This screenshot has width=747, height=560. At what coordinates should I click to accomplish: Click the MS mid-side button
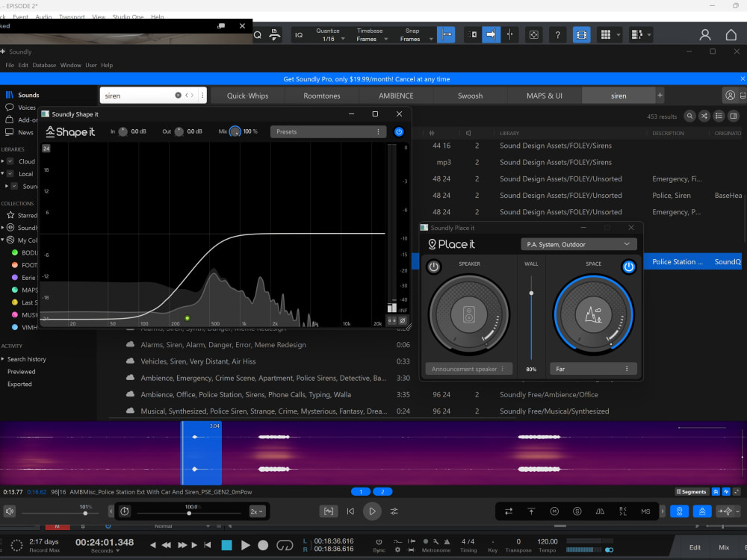pyautogui.click(x=645, y=511)
